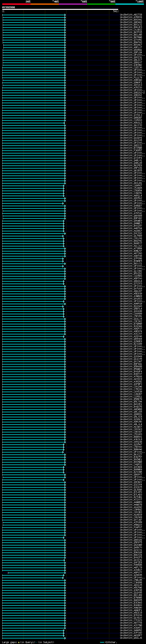Select hit label UniRef100_B5R688
This screenshot has height=644, width=146.
(131, 366)
